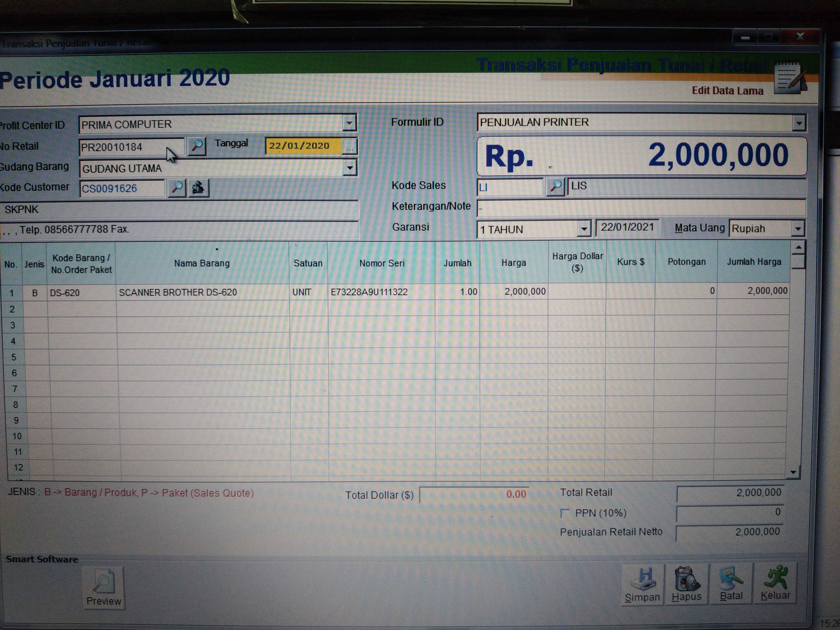This screenshot has width=840, height=630.
Task: Open the Garansi 1 TAHUN dropdown
Action: 584,229
